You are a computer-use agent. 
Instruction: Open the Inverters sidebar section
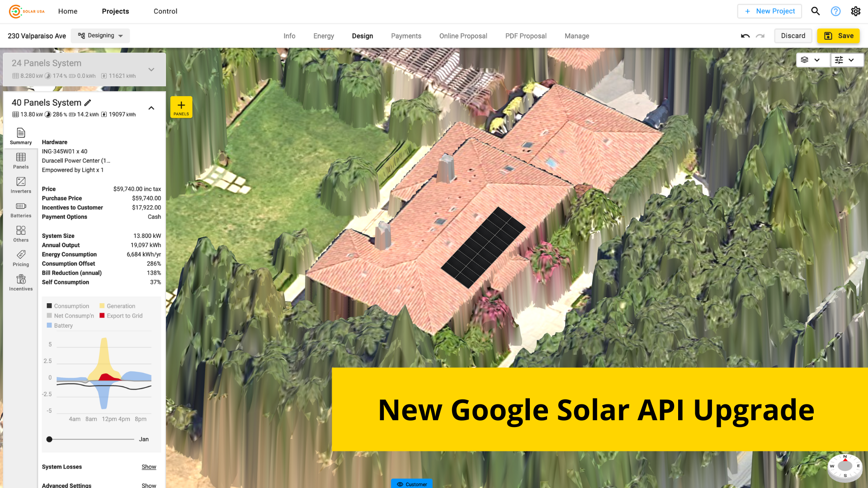tap(21, 185)
